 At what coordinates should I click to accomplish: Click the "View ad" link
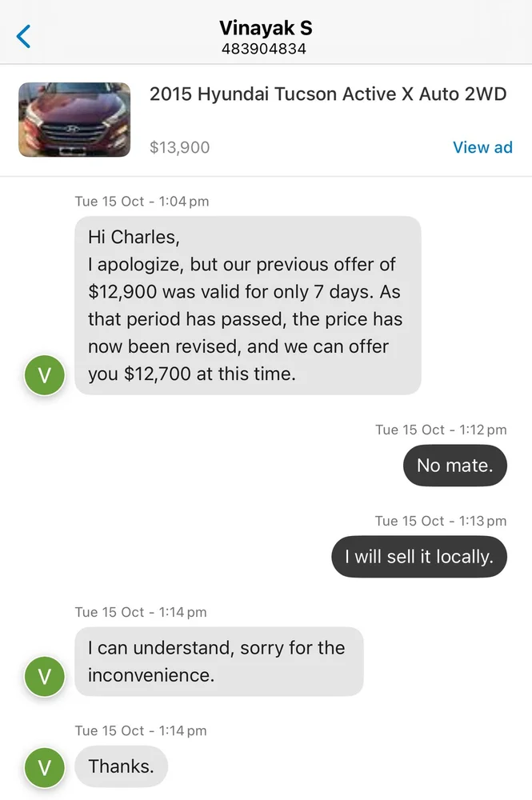(x=482, y=147)
